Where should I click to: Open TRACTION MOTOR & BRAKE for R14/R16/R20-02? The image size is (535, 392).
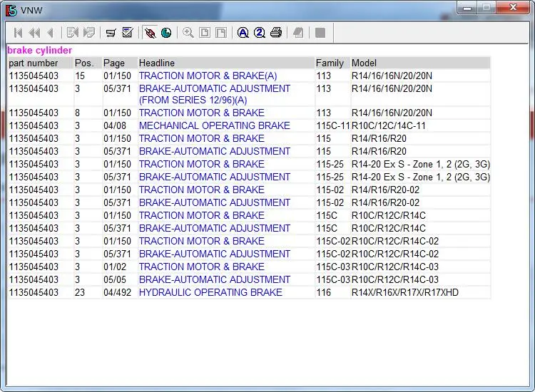201,190
